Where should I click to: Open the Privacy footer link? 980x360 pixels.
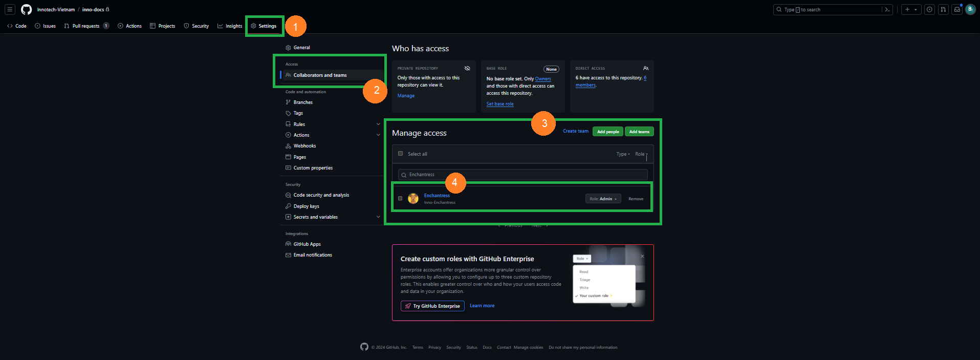[x=434, y=347]
